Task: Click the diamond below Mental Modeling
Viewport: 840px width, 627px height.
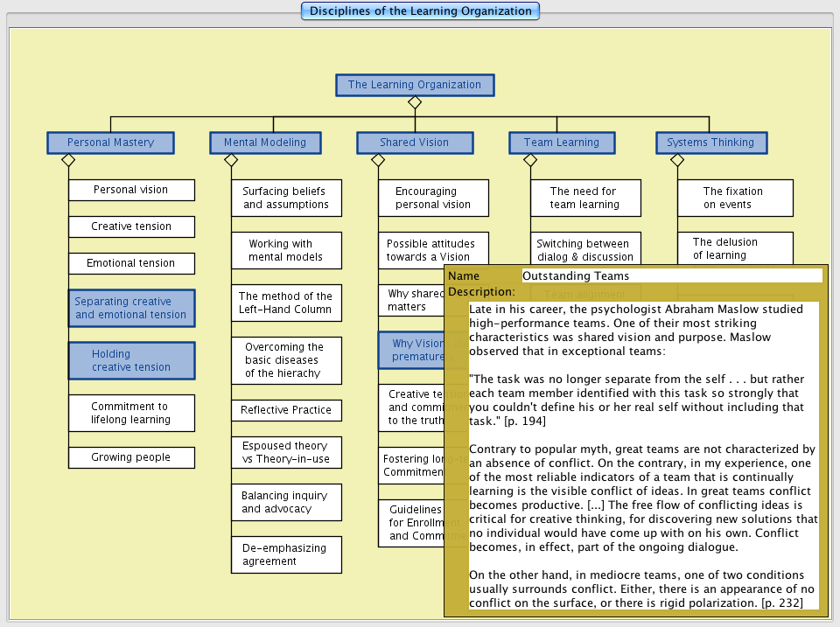Action: click(231, 160)
